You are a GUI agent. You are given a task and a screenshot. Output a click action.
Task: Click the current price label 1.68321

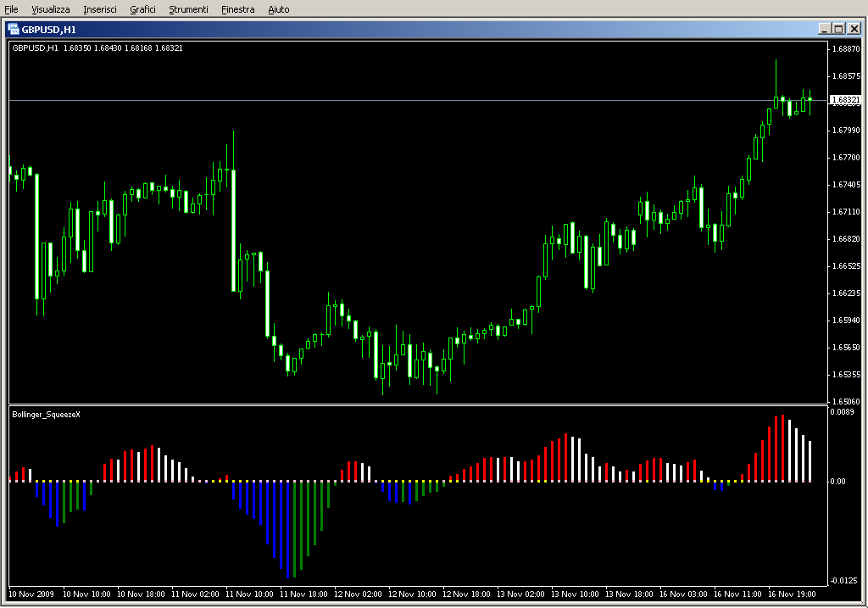point(845,100)
